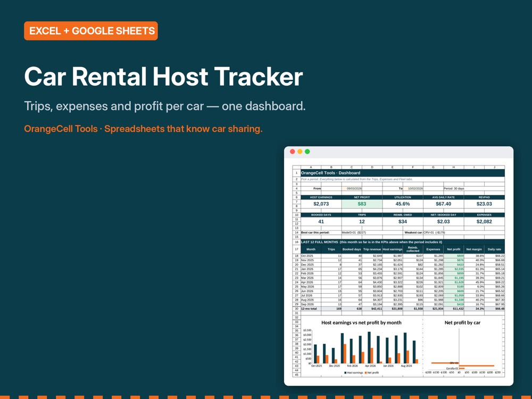The width and height of the screenshot is (532, 399).
Task: Click the EXCEL + GOOGLE SHEETS badge
Action: pyautogui.click(x=91, y=31)
